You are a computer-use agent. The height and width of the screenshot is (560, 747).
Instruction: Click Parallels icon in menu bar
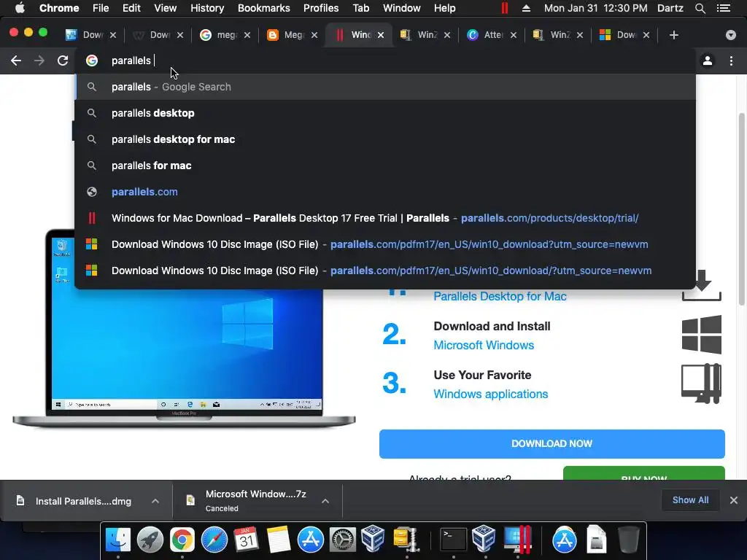click(504, 8)
